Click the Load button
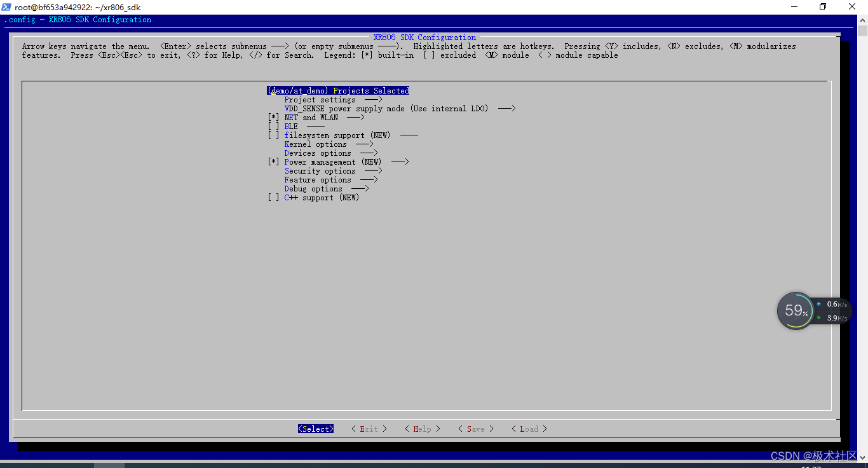Screen dimensions: 868x468 529,429
